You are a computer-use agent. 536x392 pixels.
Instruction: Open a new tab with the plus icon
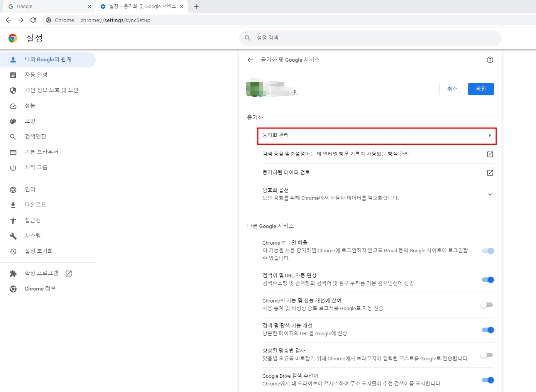(x=196, y=7)
